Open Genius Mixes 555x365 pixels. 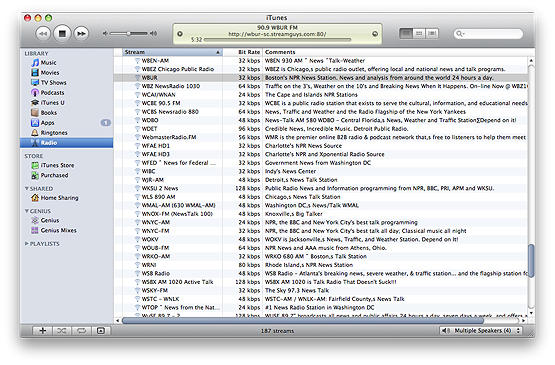tap(58, 230)
